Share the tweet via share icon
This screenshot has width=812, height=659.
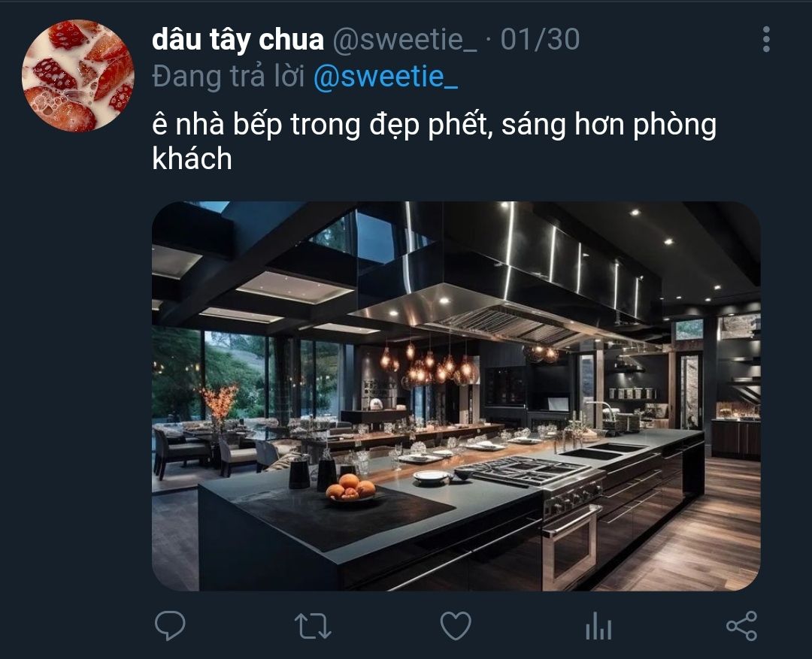[741, 626]
